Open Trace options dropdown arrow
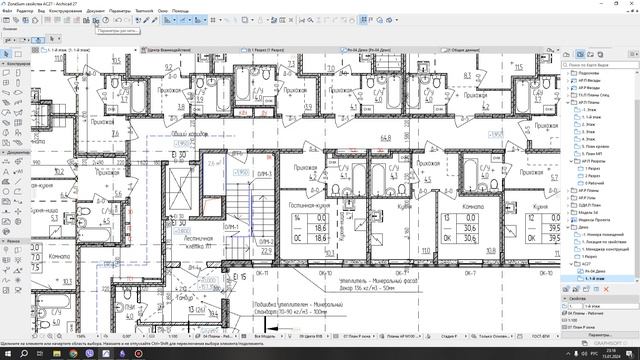 click(x=252, y=20)
